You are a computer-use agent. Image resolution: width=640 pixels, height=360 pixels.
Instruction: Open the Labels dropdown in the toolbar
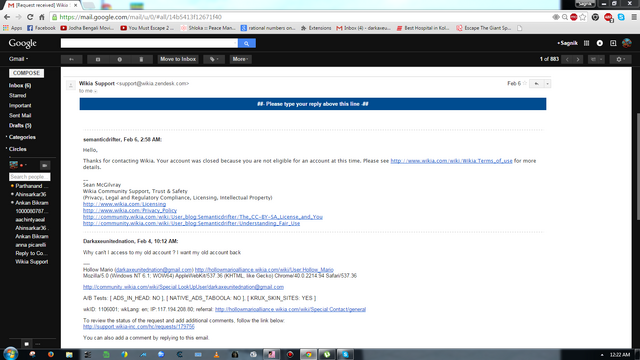click(214, 59)
